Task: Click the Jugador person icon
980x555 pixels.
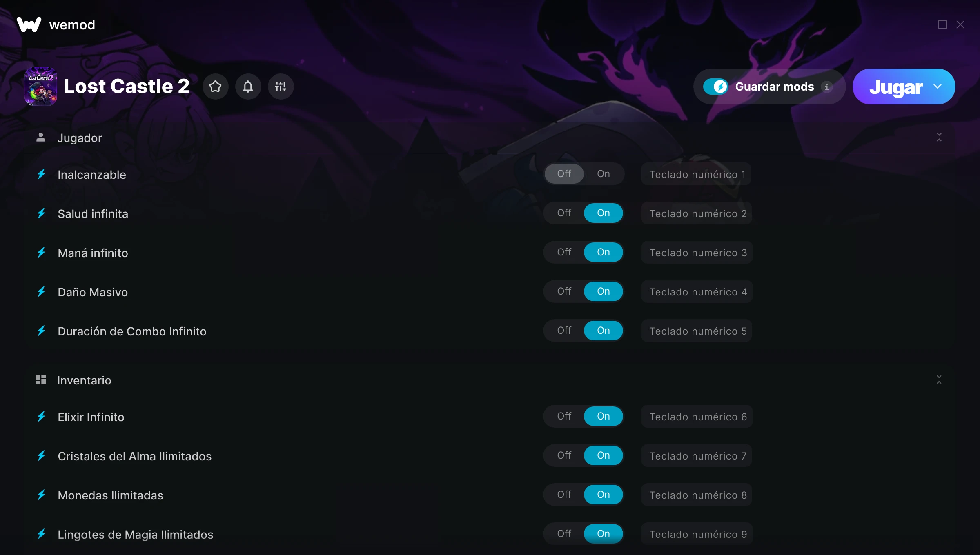Action: pyautogui.click(x=40, y=138)
